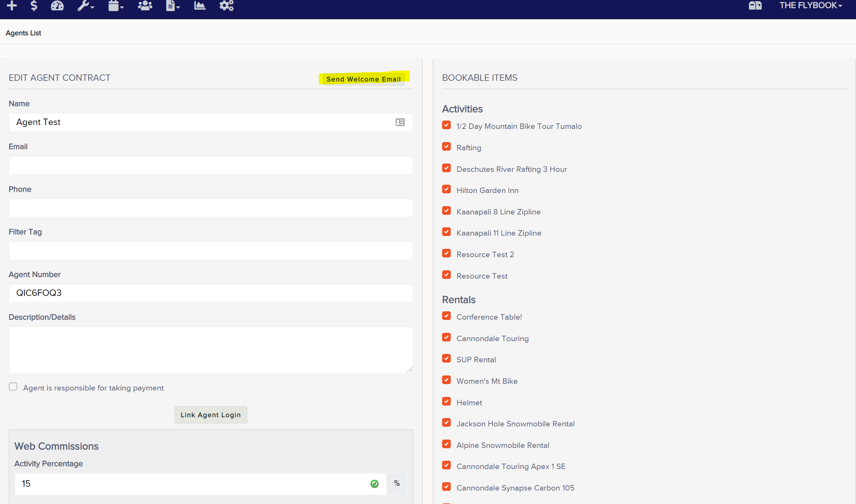The width and height of the screenshot is (856, 504).
Task: Open the gears settings icon
Action: 226,5
